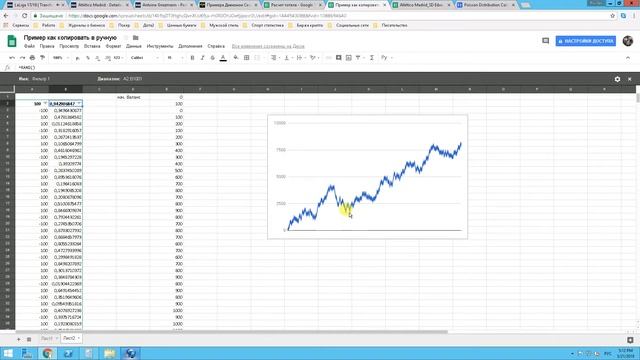Open the fill color picker

click(x=236, y=58)
